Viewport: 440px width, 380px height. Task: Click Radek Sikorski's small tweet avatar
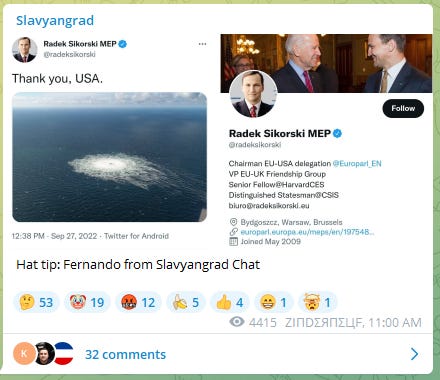click(25, 50)
